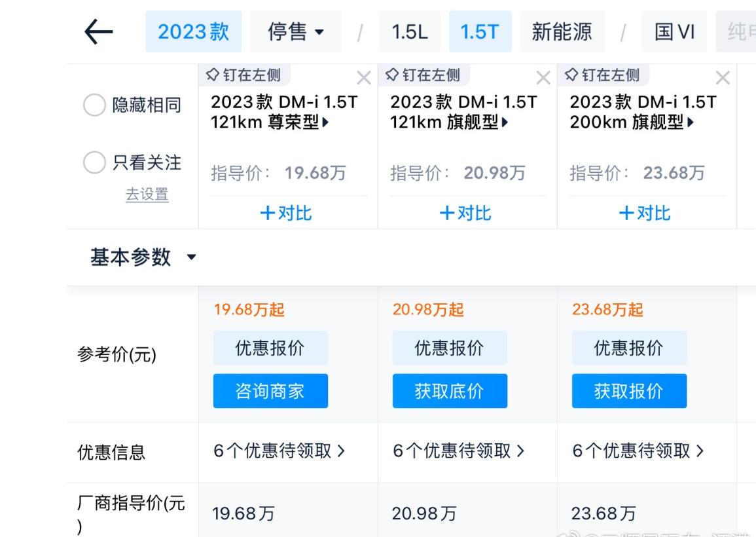Screen dimensions: 756x537
Task: Select the 1.5T engine filter
Action: 480,32
